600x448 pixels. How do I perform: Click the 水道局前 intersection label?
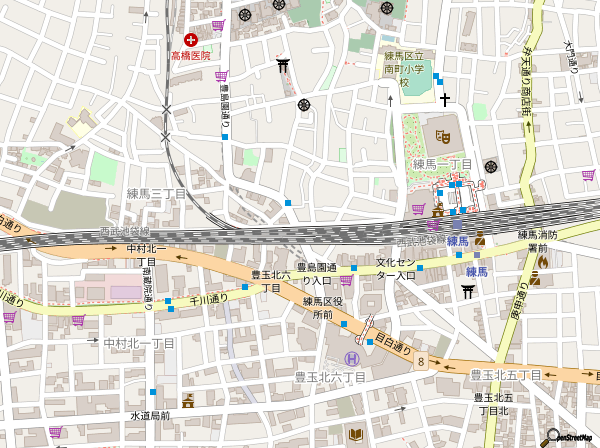pyautogui.click(x=150, y=415)
